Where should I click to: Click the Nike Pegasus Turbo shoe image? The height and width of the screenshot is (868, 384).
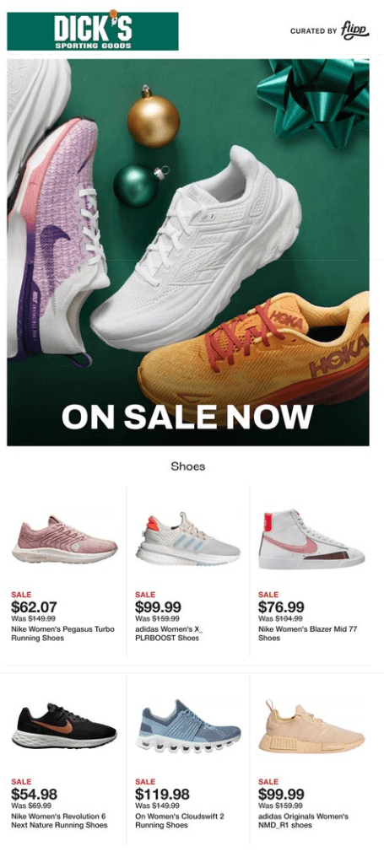click(64, 540)
